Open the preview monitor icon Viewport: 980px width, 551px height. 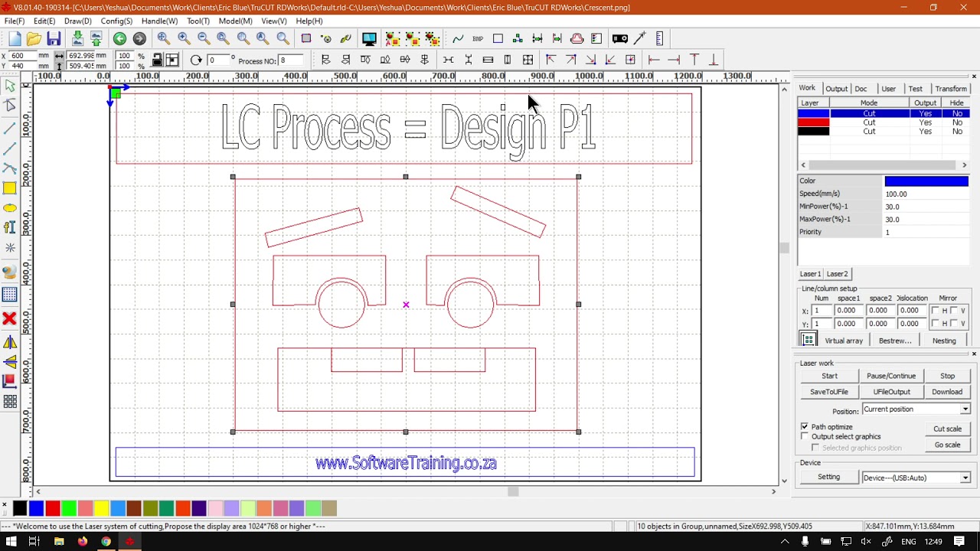369,39
